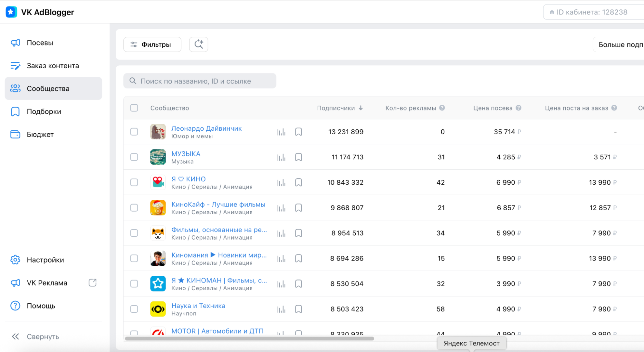Image resolution: width=644 pixels, height=352 pixels.
Task: Check the Киномания row checkbox
Action: coord(134,258)
